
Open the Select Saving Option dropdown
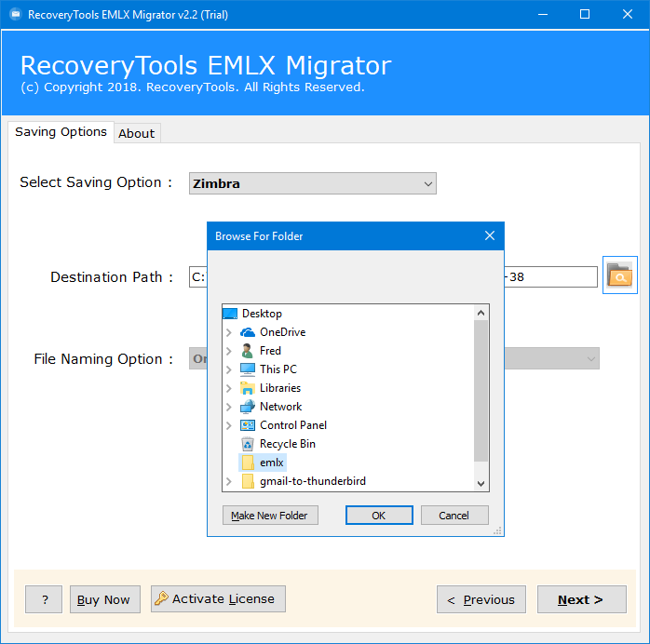[313, 183]
